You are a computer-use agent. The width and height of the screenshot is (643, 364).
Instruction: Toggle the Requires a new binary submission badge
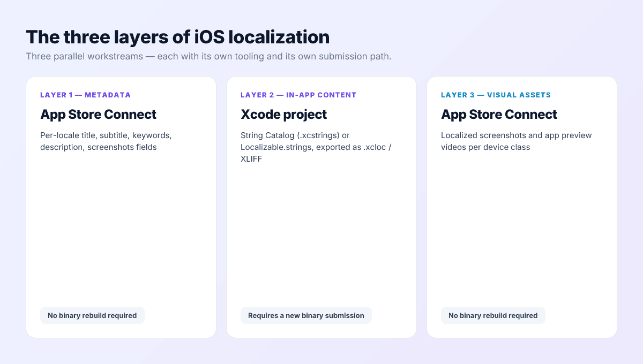pos(306,315)
